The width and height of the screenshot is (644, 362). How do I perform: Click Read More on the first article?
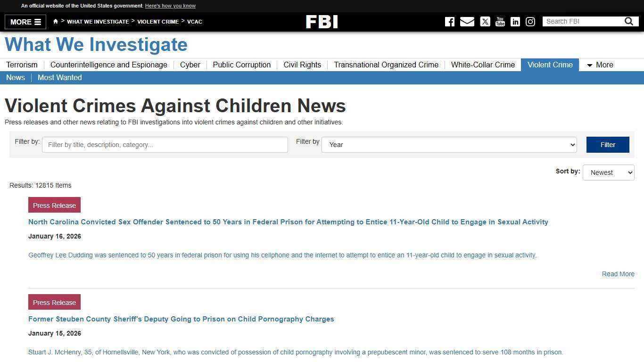pos(618,274)
